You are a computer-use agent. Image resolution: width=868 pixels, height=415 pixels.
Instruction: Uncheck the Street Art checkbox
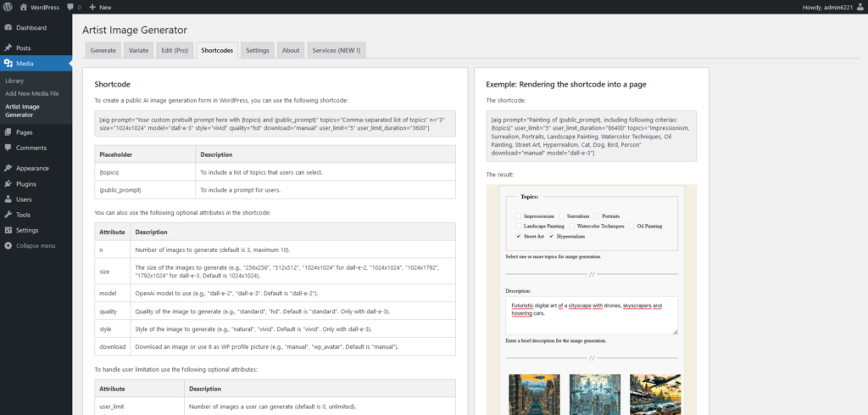518,236
